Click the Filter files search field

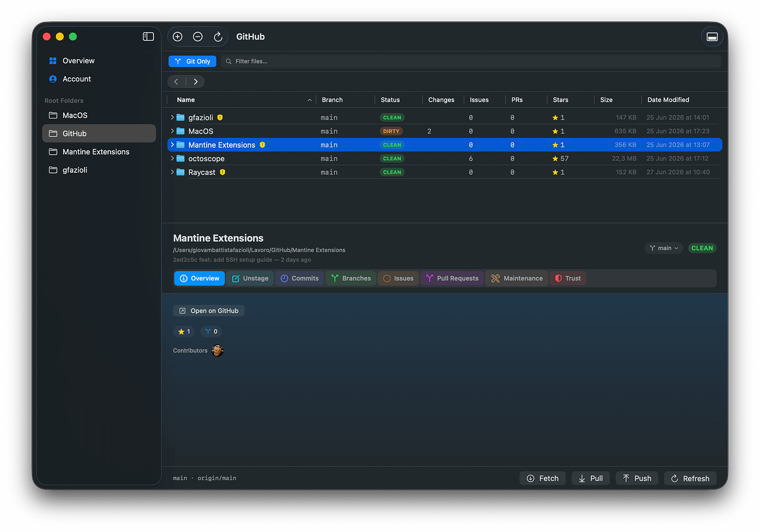point(471,61)
